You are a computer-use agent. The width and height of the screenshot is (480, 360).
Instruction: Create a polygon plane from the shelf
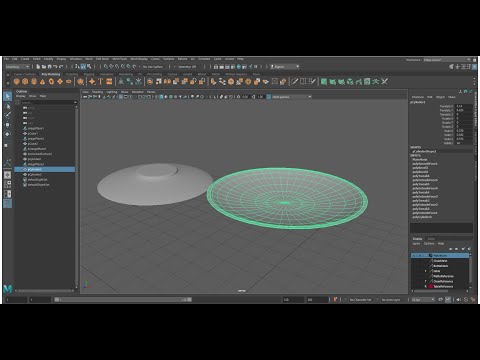[x=60, y=81]
